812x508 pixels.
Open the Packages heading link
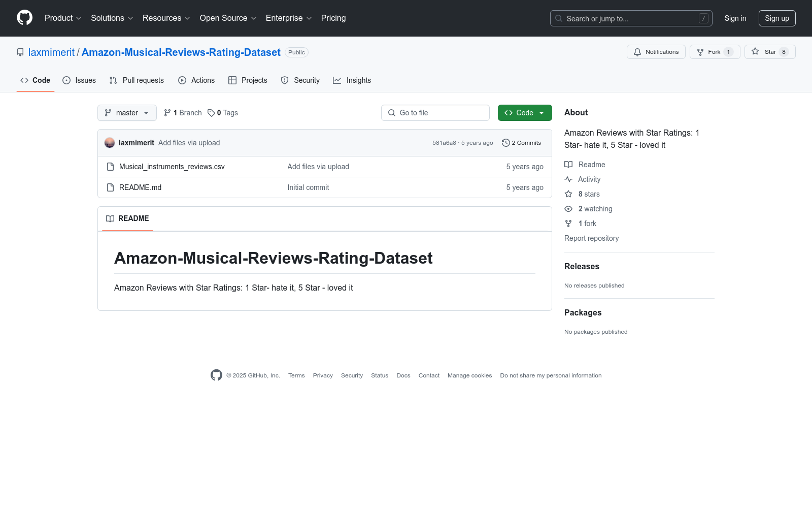click(x=583, y=313)
